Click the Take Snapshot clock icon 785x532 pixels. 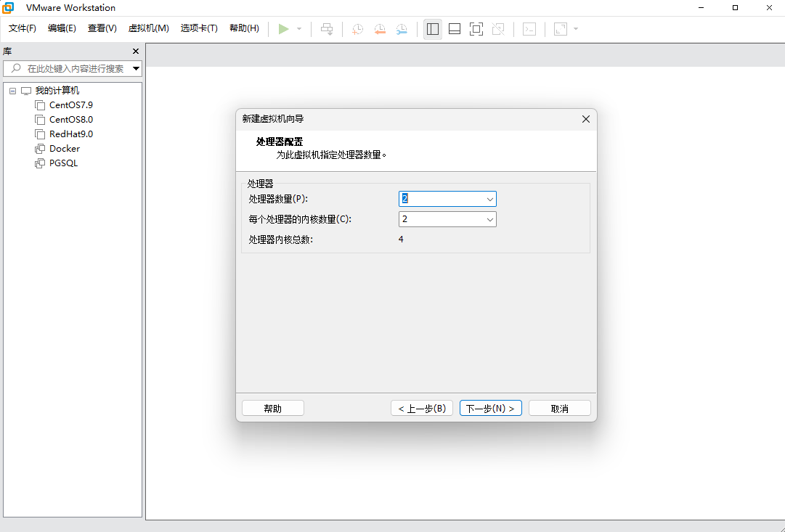pyautogui.click(x=357, y=29)
